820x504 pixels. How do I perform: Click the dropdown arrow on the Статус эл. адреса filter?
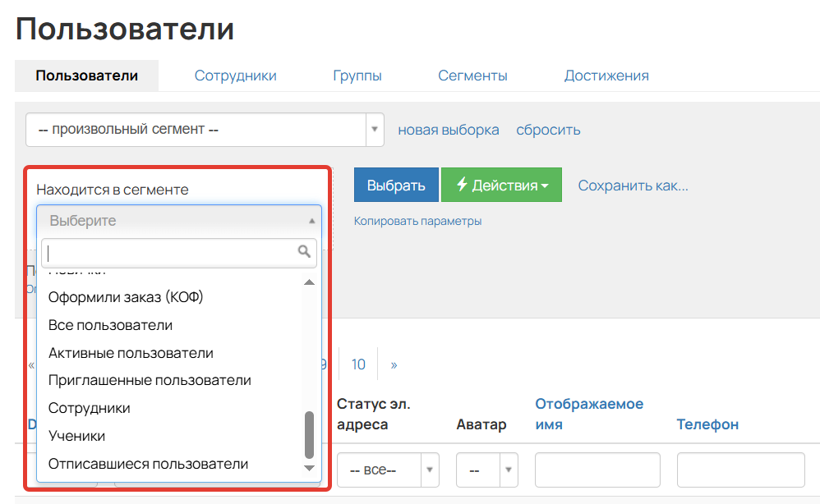tap(428, 470)
